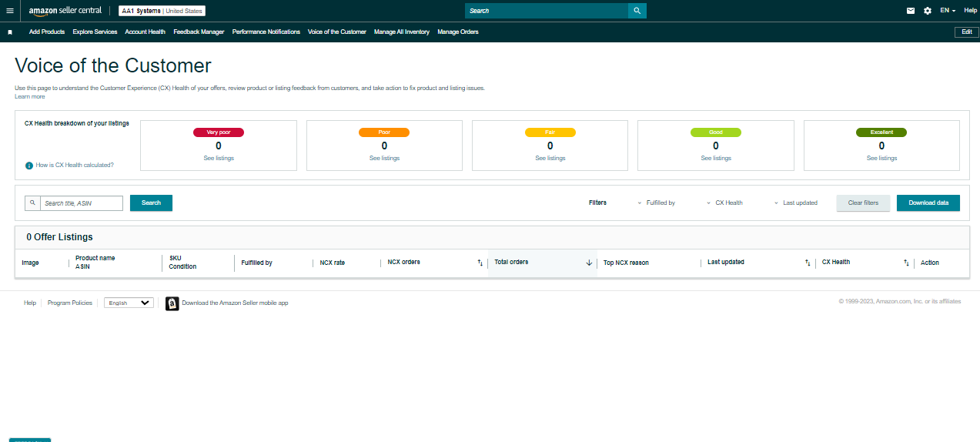Click the red Very poor badge
Image resolution: width=980 pixels, height=442 pixels.
click(219, 132)
